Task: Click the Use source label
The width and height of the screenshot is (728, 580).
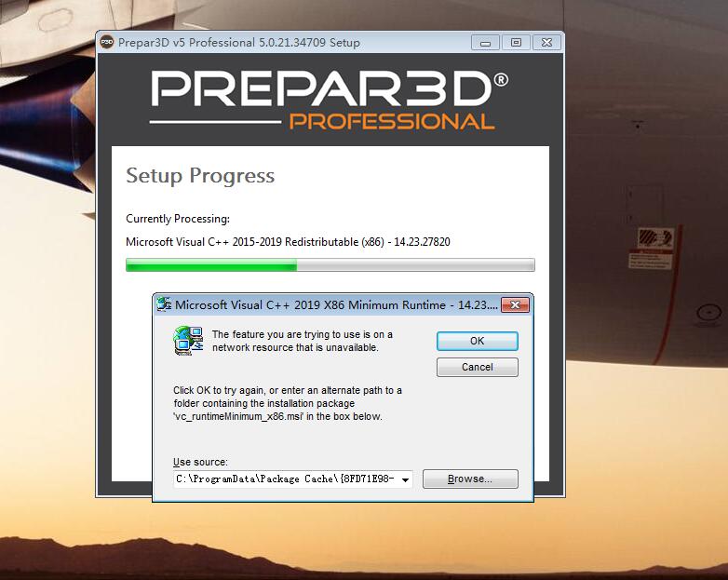Action: [x=200, y=462]
